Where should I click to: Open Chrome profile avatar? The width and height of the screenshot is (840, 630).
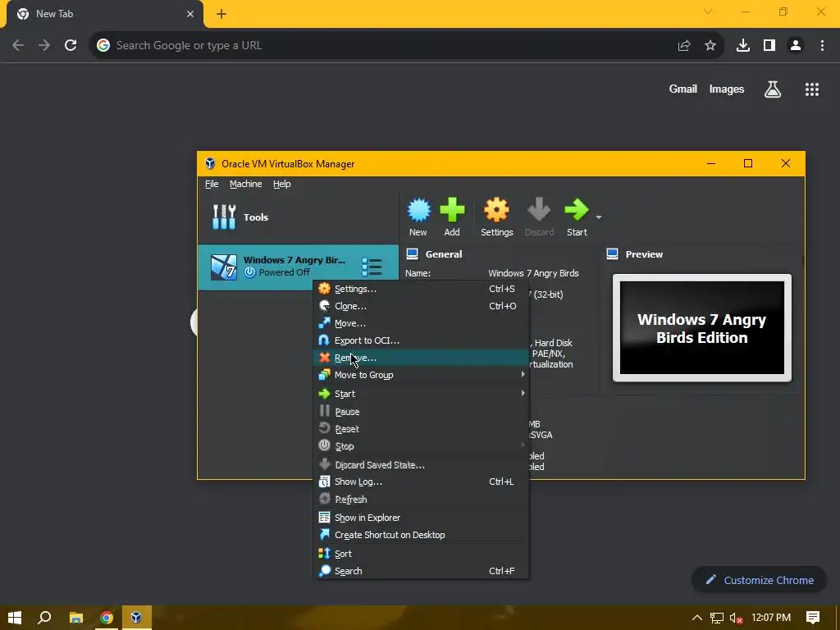(796, 46)
